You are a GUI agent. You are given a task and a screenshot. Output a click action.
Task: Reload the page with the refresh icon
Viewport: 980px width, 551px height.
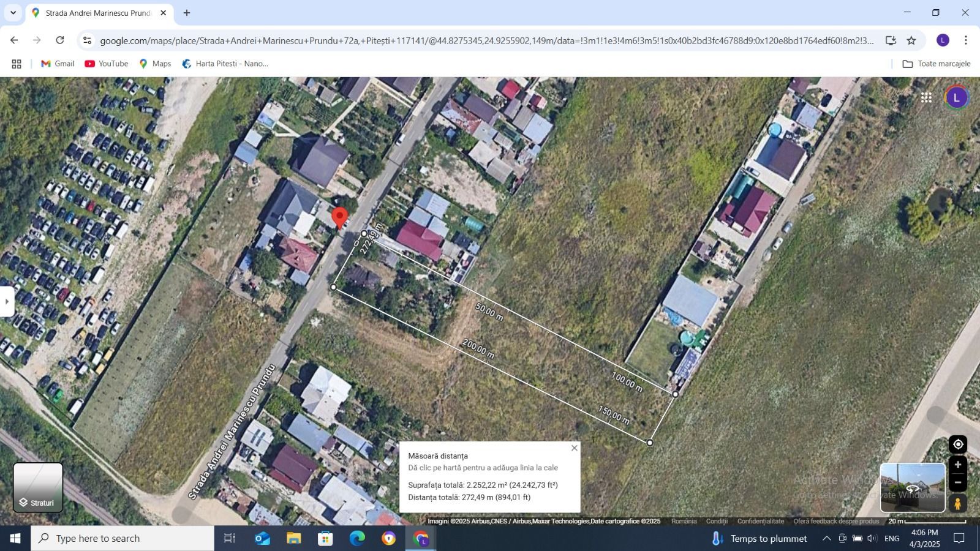(59, 40)
